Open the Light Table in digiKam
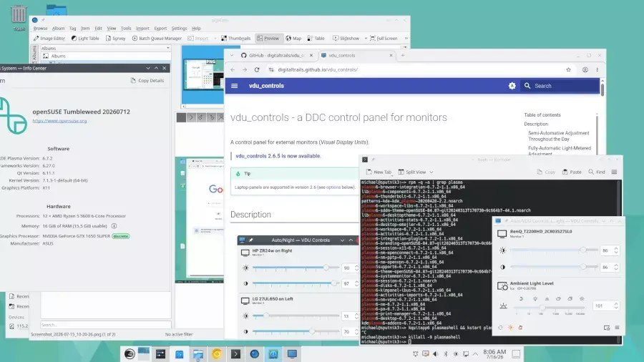 tap(85, 38)
